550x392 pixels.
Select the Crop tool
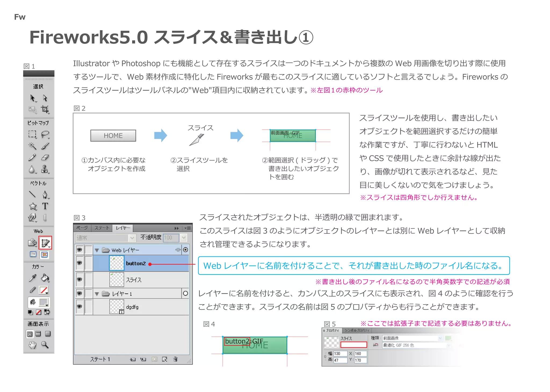[x=45, y=109]
